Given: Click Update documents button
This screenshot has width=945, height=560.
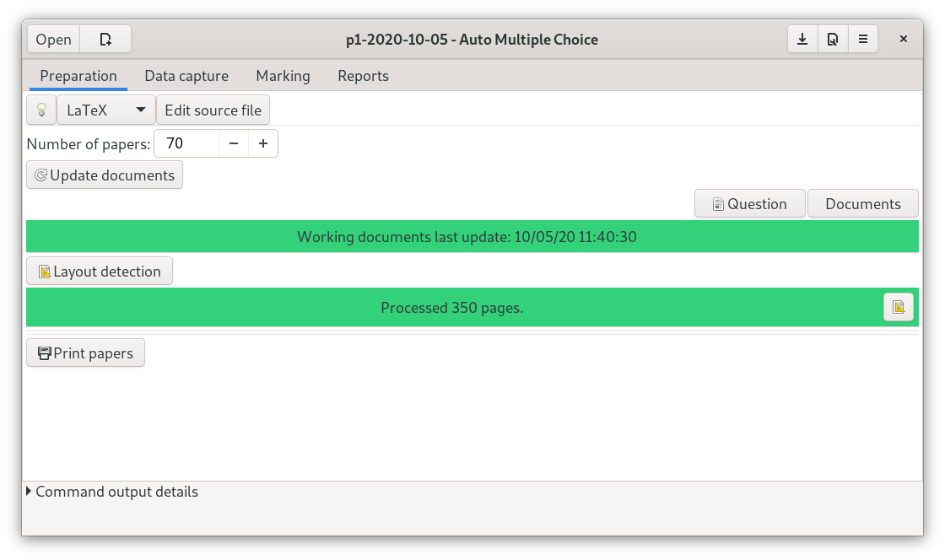Looking at the screenshot, I should pos(105,175).
